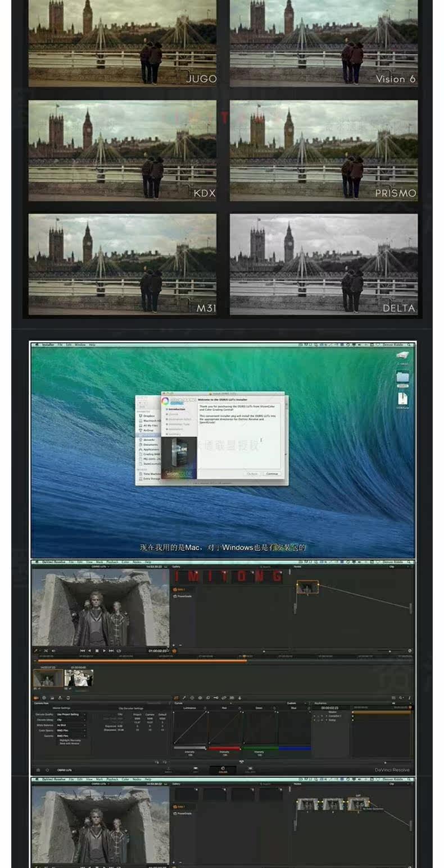Open the Mark menu in middle Resolve window

(x=99, y=561)
